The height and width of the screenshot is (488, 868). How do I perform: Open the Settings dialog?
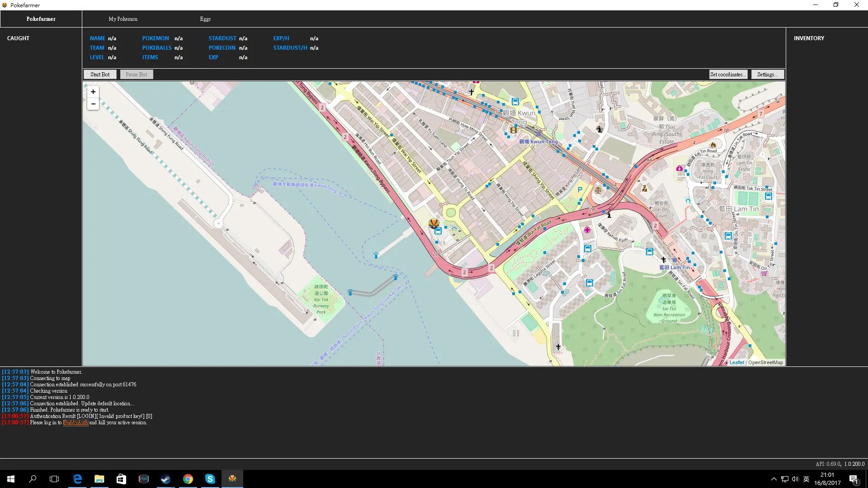[768, 75]
